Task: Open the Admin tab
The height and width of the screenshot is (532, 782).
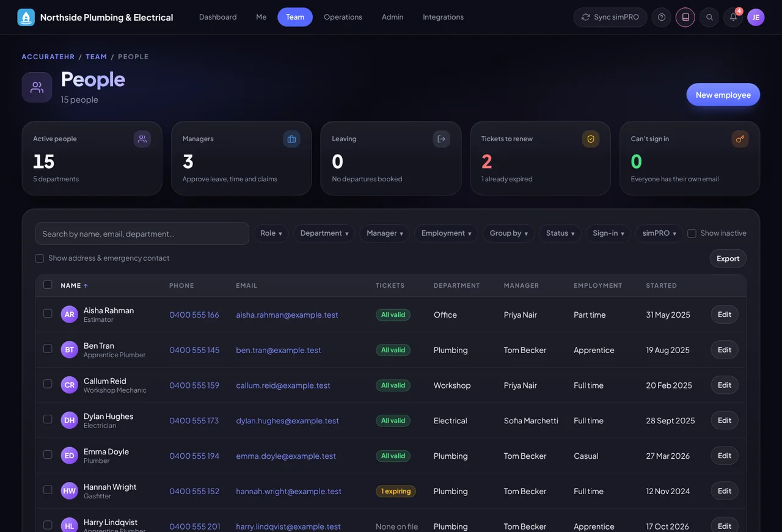Action: coord(392,17)
